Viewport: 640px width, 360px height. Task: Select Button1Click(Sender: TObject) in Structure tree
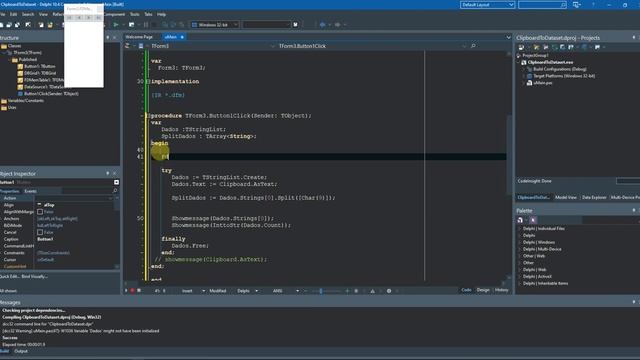(51, 94)
